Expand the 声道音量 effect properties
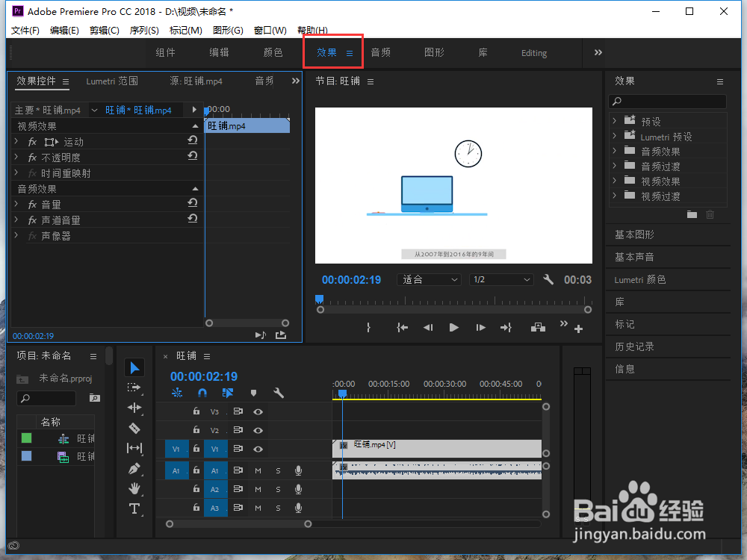The image size is (747, 560). (16, 220)
